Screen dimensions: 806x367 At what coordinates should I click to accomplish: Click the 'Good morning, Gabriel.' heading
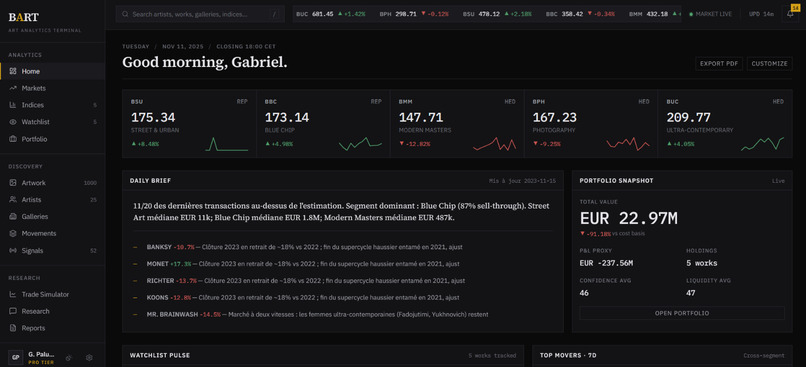(205, 62)
